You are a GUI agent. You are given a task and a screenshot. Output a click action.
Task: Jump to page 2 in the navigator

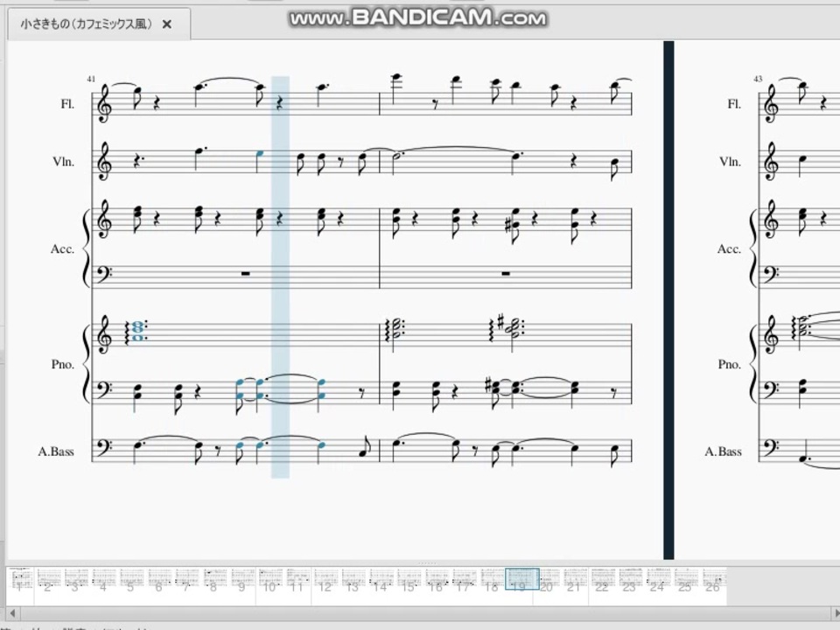pos(47,579)
